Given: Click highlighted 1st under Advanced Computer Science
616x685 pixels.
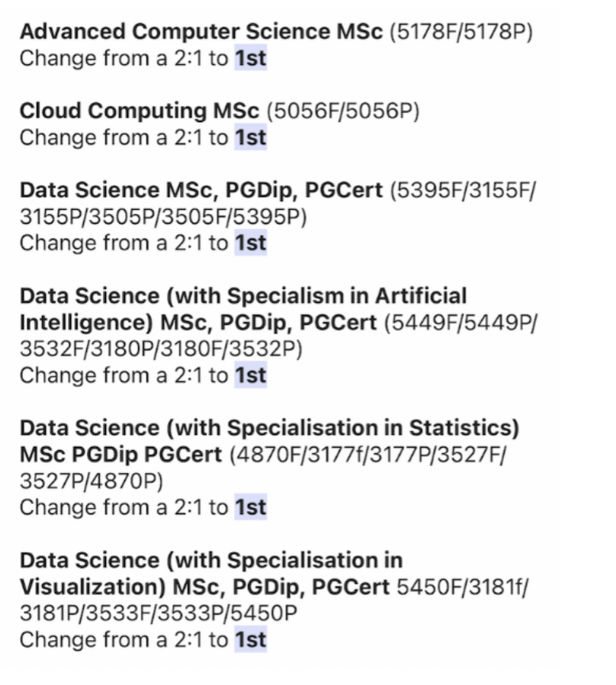Looking at the screenshot, I should 251,58.
